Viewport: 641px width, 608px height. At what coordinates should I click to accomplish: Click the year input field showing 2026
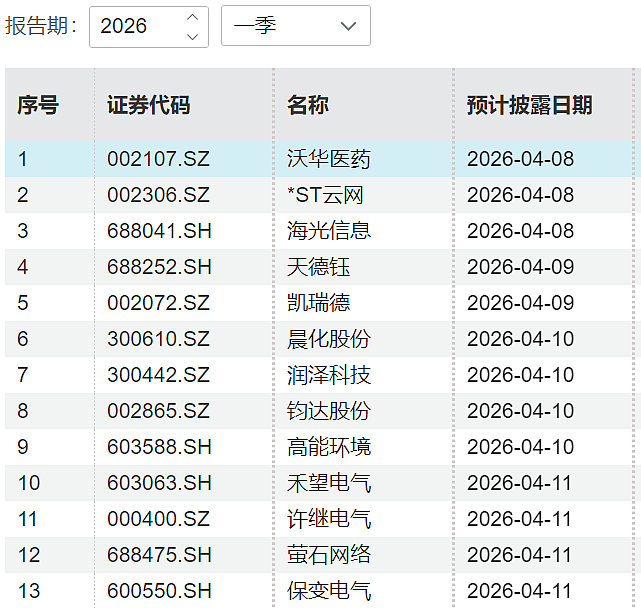[149, 27]
